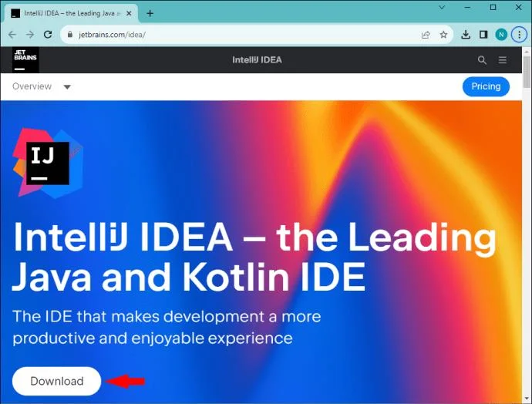Select the IntelliJ IDEA browser tab
Image resolution: width=532 pixels, height=404 pixels.
(71, 14)
